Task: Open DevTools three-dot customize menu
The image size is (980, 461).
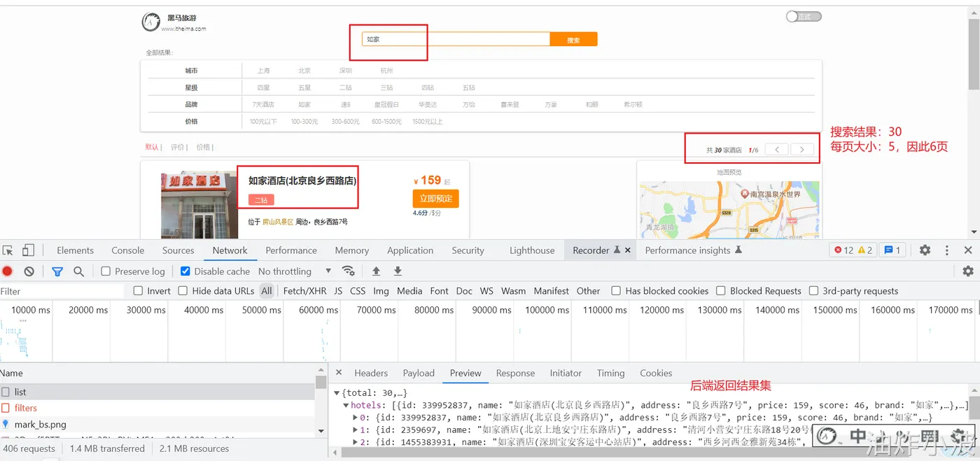Action: pos(947,250)
